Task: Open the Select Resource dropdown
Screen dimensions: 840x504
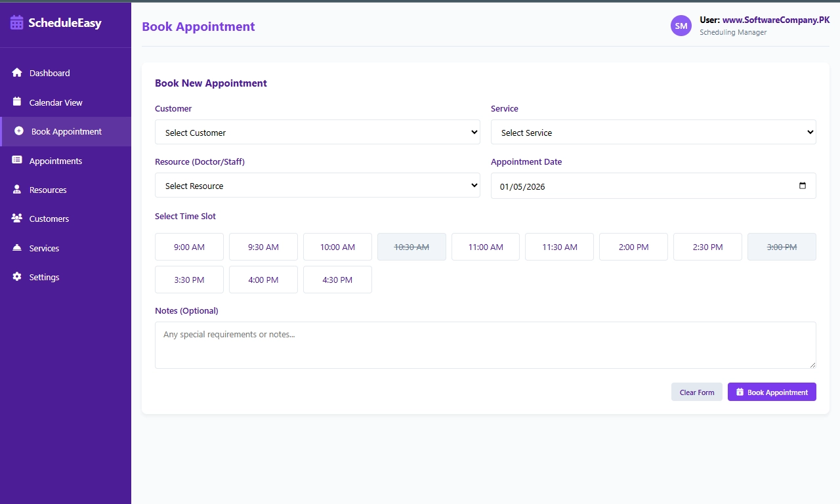Action: click(318, 185)
